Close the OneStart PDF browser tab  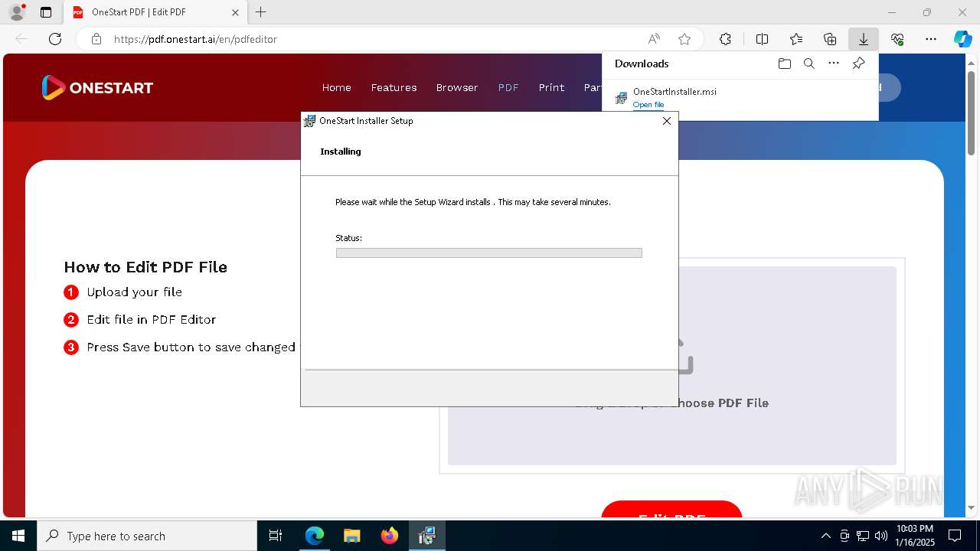click(235, 12)
